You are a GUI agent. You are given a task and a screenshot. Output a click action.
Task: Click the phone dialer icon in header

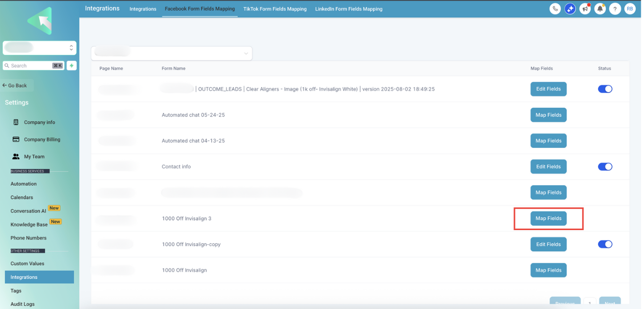click(555, 9)
